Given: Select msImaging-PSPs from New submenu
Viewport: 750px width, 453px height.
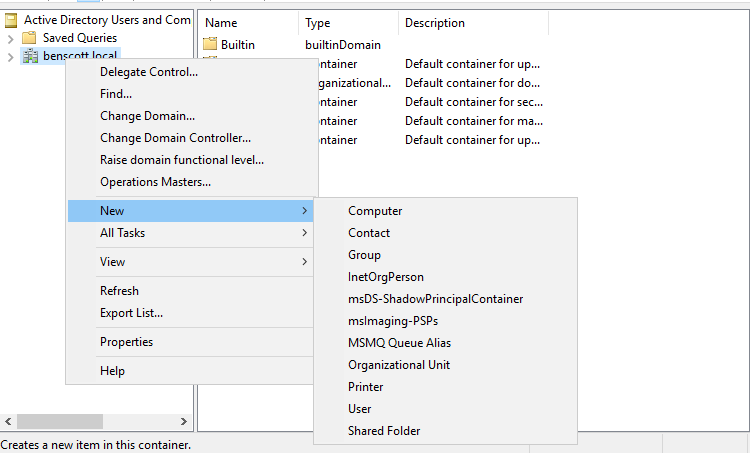Looking at the screenshot, I should (x=445, y=321).
